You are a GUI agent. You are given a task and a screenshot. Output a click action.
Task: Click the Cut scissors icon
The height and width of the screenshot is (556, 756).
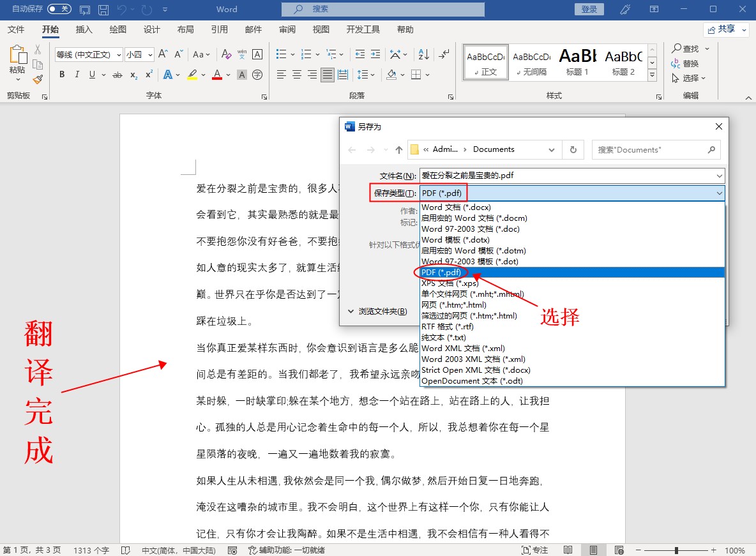pos(38,50)
